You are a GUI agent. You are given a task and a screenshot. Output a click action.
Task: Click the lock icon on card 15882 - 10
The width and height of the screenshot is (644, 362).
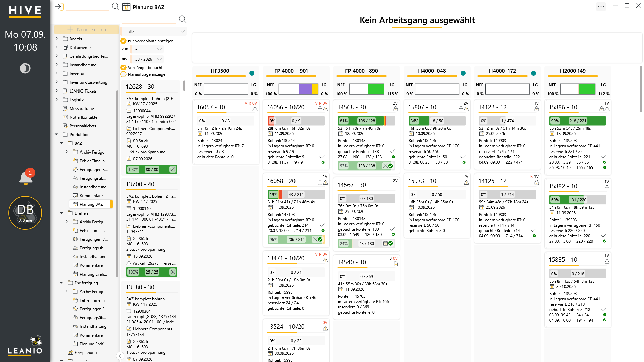tap(607, 188)
